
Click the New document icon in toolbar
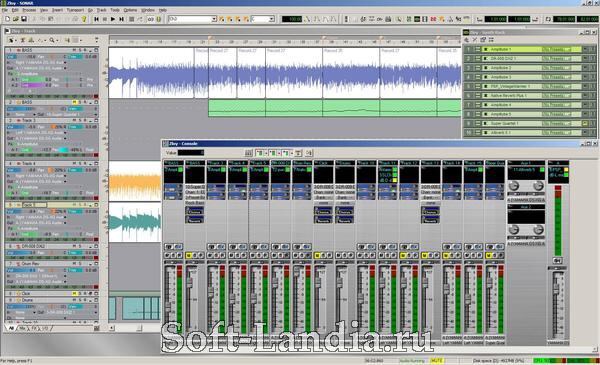click(8, 19)
